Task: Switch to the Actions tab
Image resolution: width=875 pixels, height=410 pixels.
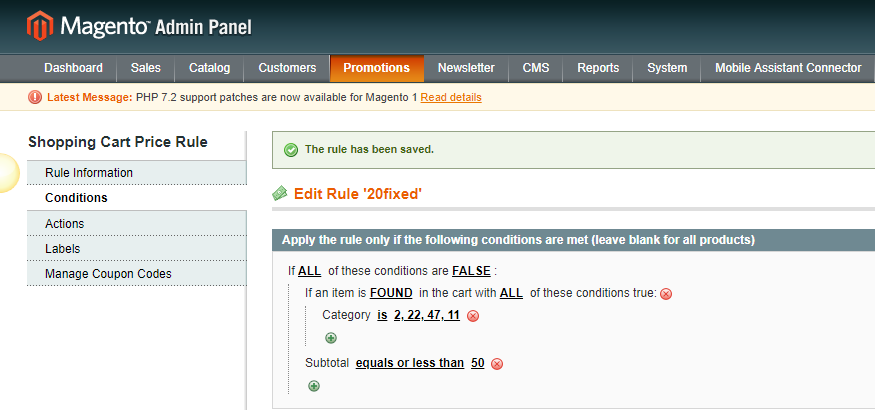Action: pyautogui.click(x=137, y=223)
